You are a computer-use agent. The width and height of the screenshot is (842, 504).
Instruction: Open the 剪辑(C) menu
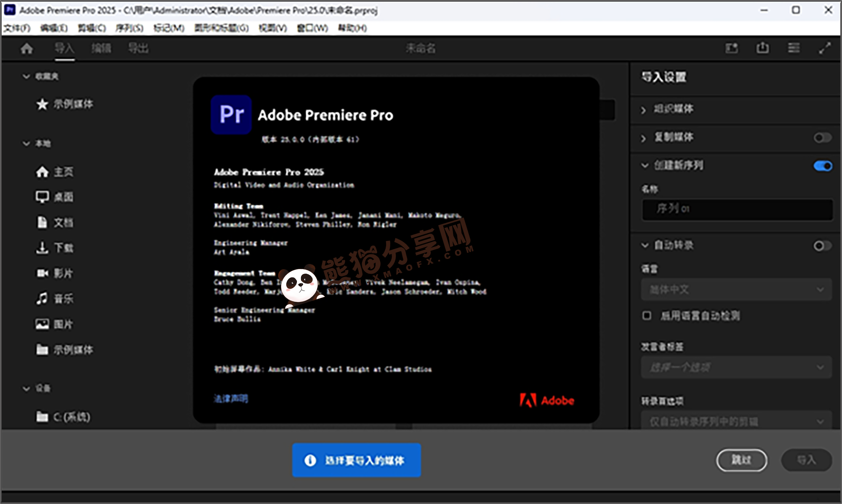coord(92,28)
